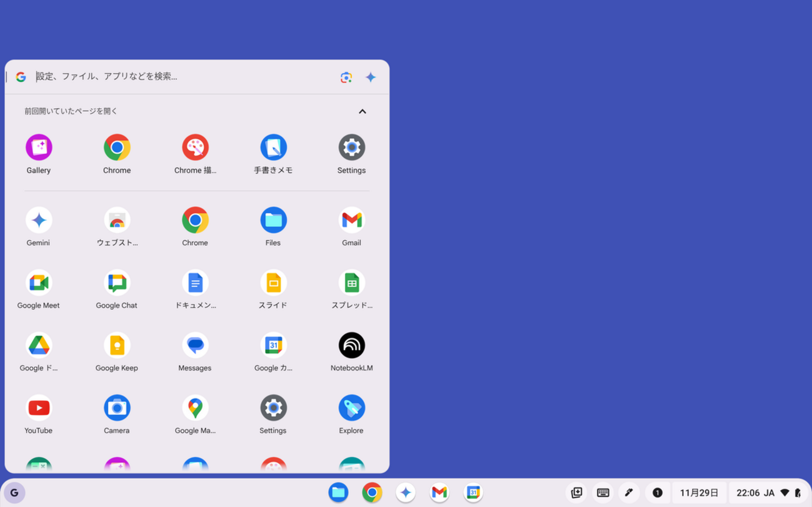This screenshot has height=507, width=812.
Task: Open the YouTube app
Action: click(39, 408)
